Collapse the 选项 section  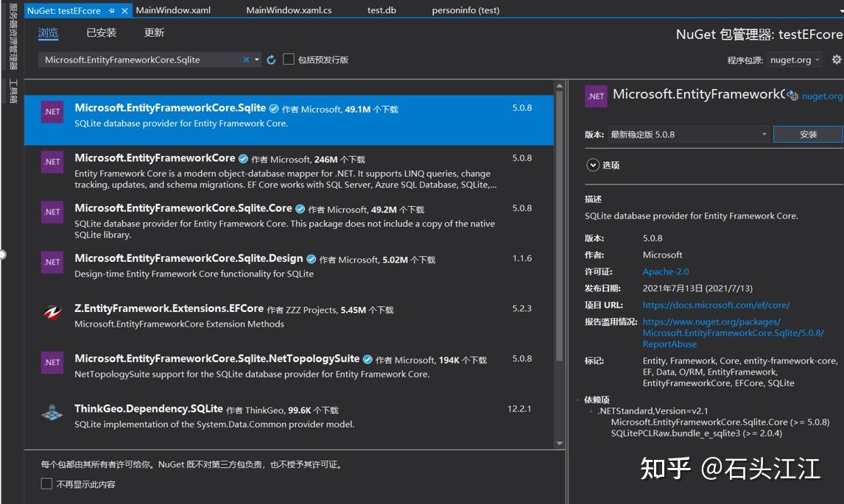(593, 165)
